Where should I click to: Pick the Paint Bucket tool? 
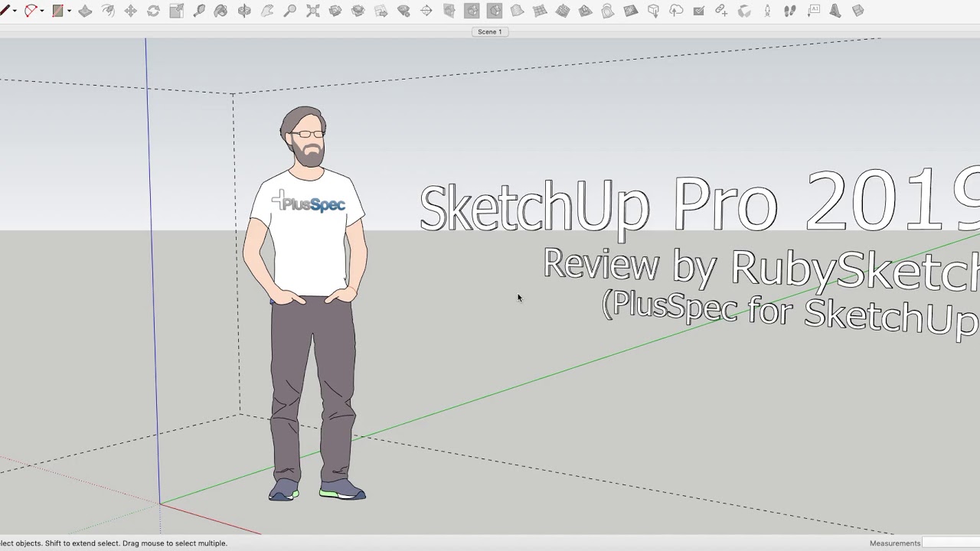(x=220, y=11)
